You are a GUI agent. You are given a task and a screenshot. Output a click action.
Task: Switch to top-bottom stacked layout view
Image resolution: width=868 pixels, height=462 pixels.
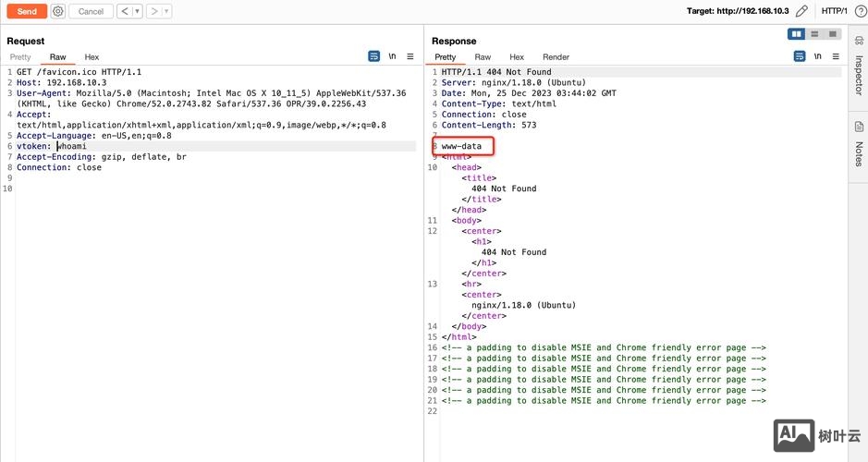coord(814,34)
